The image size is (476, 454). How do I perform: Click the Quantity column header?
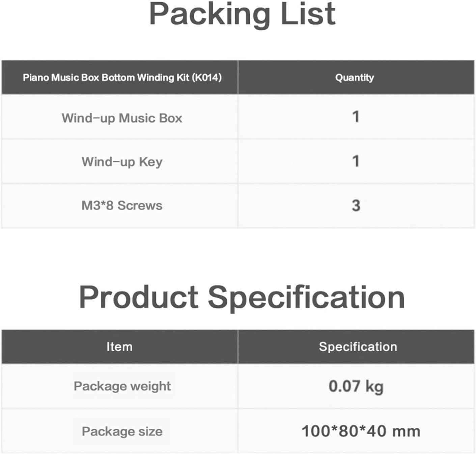(x=355, y=78)
